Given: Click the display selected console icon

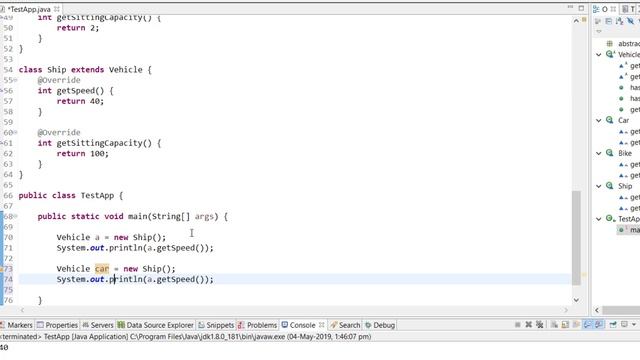Looking at the screenshot, I should (624, 325).
